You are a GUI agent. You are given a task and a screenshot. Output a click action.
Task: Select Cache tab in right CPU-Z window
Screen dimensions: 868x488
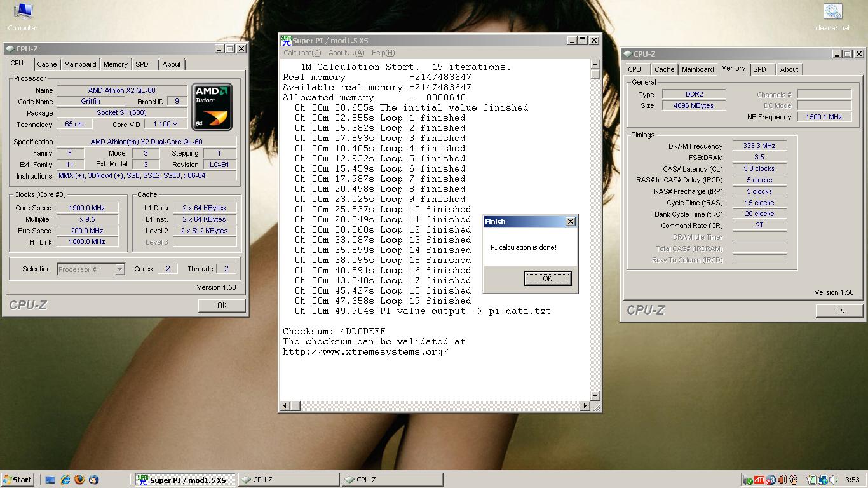click(664, 69)
